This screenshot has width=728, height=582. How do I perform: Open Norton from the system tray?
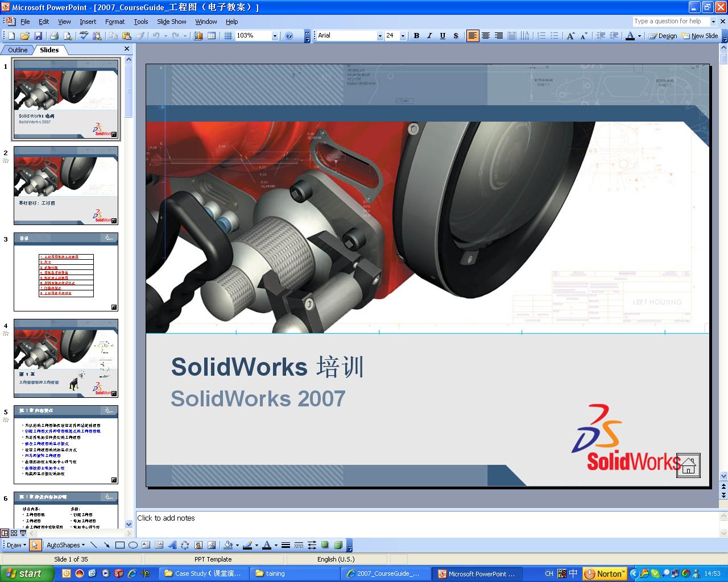point(605,573)
